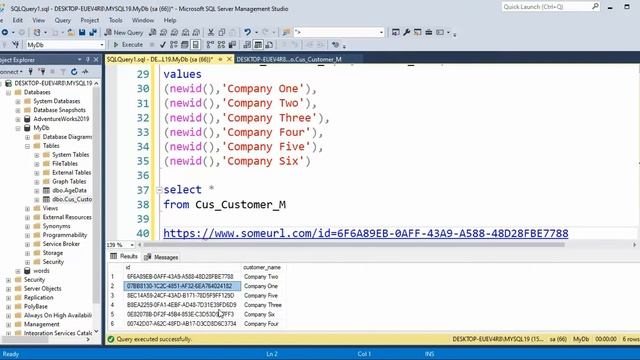Click the Open File folder icon
Screen dimensions: 640x360
pos(71,32)
